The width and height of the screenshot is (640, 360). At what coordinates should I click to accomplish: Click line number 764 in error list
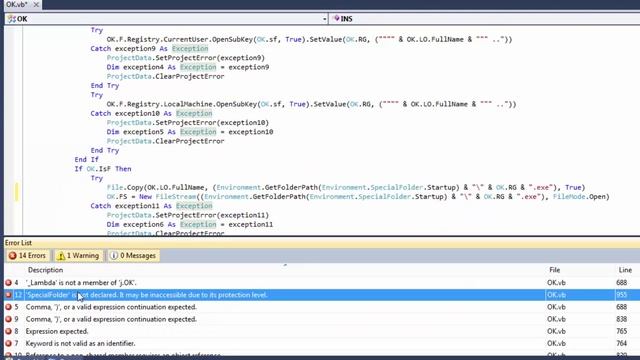621,343
